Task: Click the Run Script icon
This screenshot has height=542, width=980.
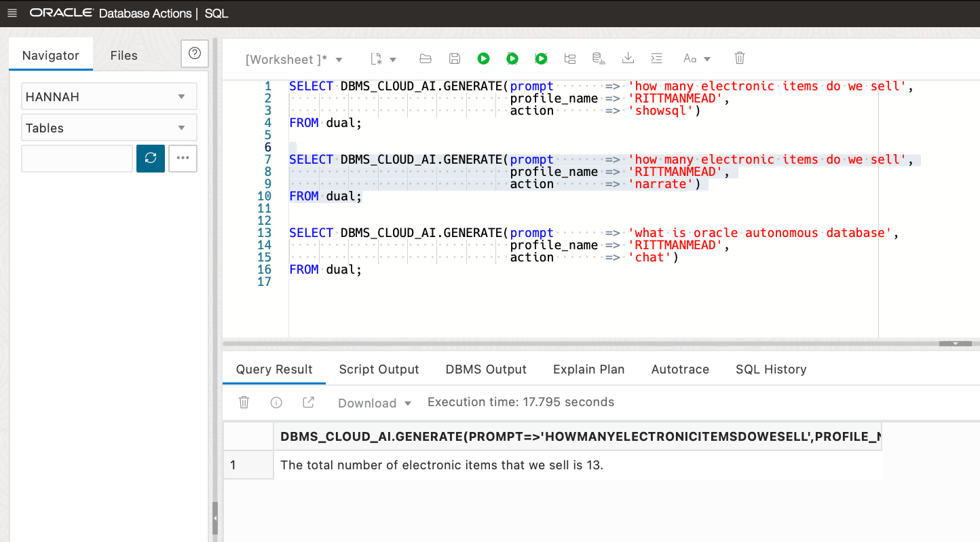Action: coord(512,58)
